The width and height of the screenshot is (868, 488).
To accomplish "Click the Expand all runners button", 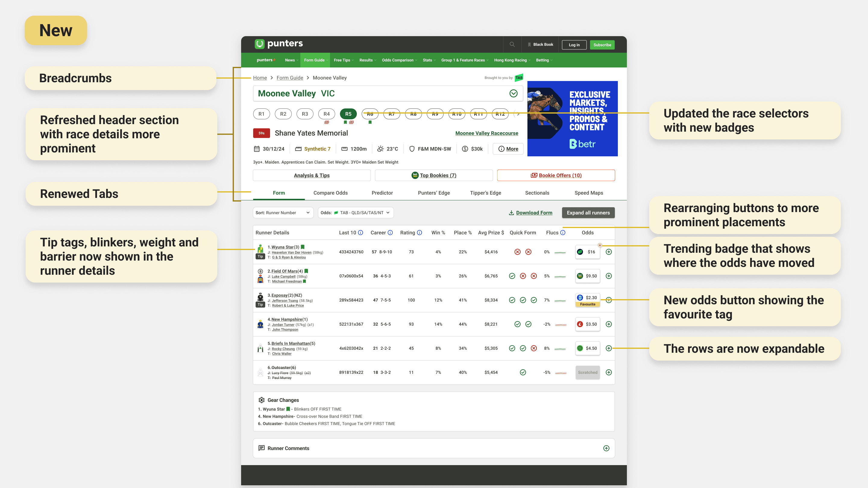I will 588,212.
